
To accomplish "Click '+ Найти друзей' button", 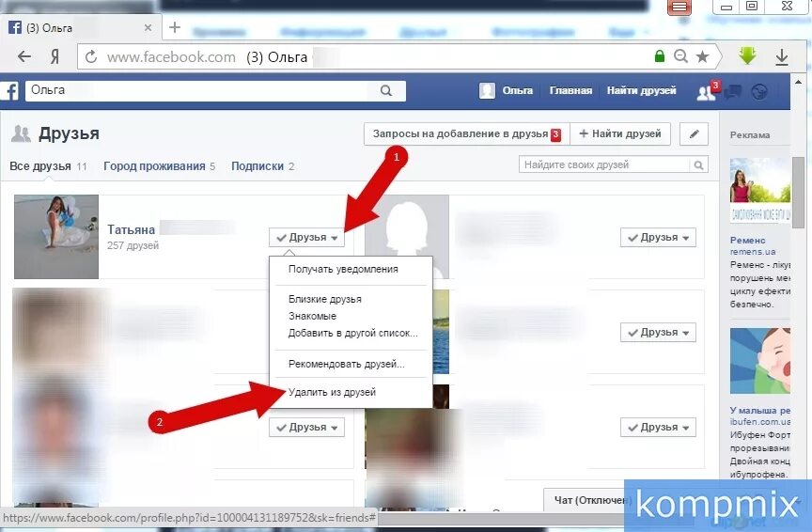I will point(620,134).
